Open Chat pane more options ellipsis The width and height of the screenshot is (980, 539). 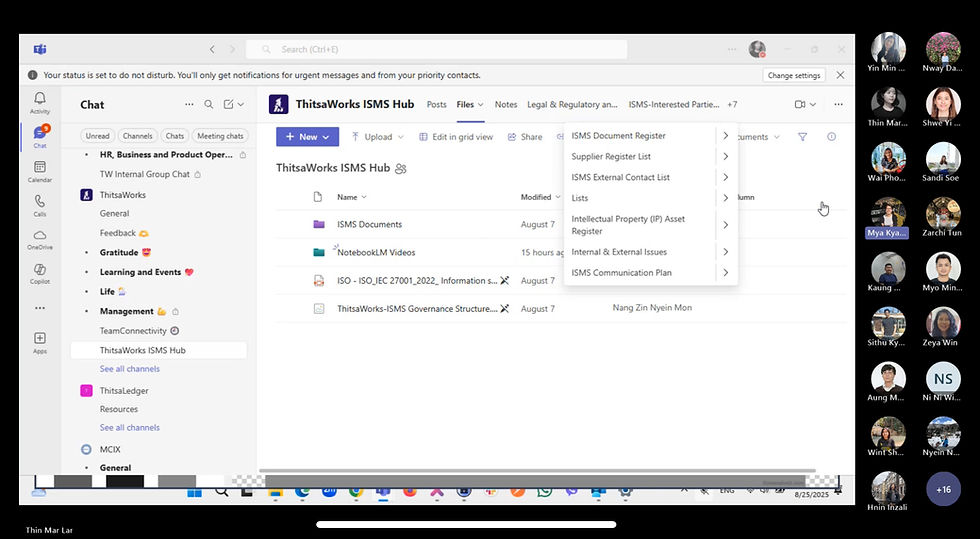(x=189, y=104)
